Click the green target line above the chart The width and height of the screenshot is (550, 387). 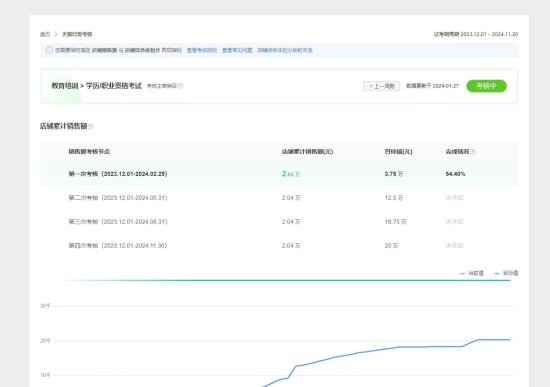pos(286,280)
